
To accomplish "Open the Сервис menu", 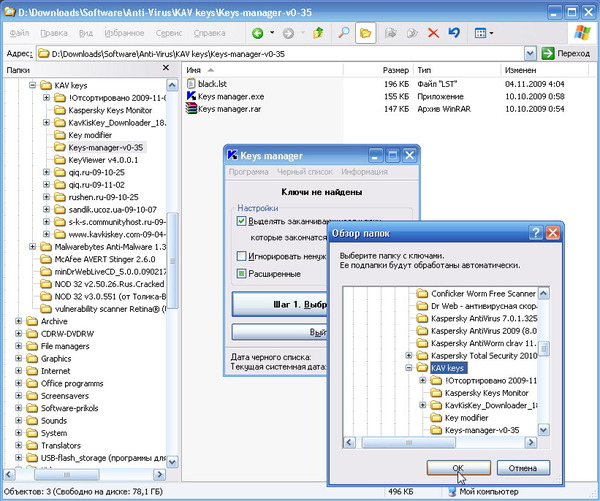I will 169,33.
